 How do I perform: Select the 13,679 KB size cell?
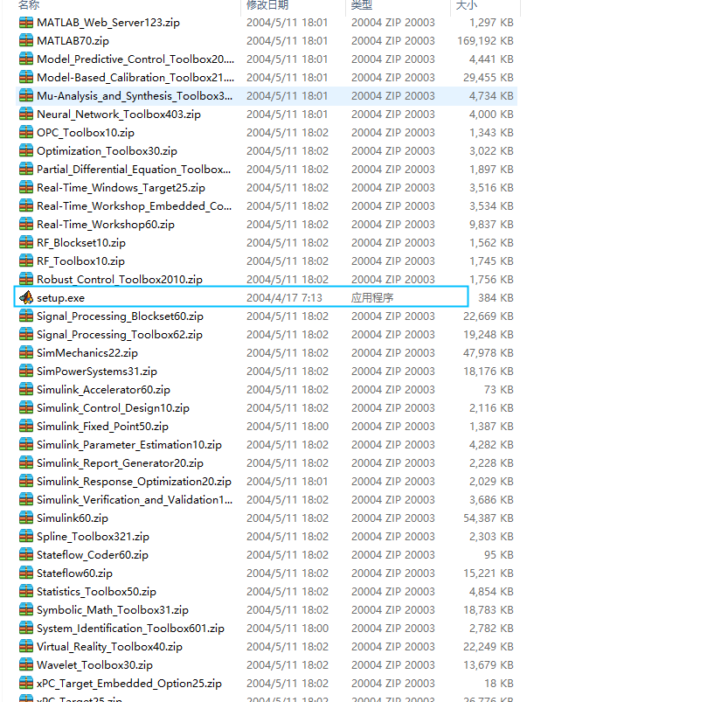(x=489, y=665)
